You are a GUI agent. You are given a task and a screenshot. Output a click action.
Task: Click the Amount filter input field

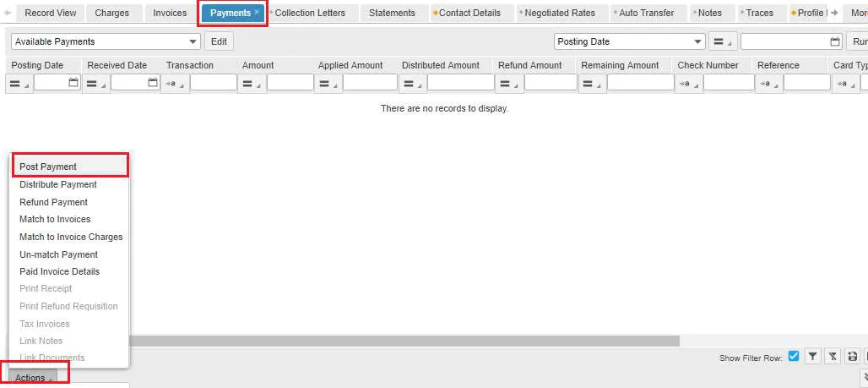pos(290,83)
